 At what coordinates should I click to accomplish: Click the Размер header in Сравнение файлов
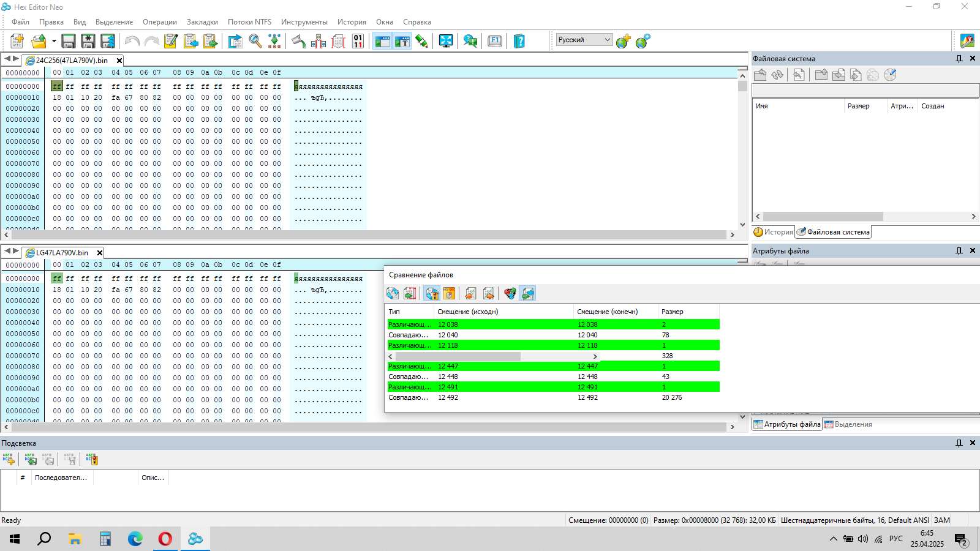[688, 312]
